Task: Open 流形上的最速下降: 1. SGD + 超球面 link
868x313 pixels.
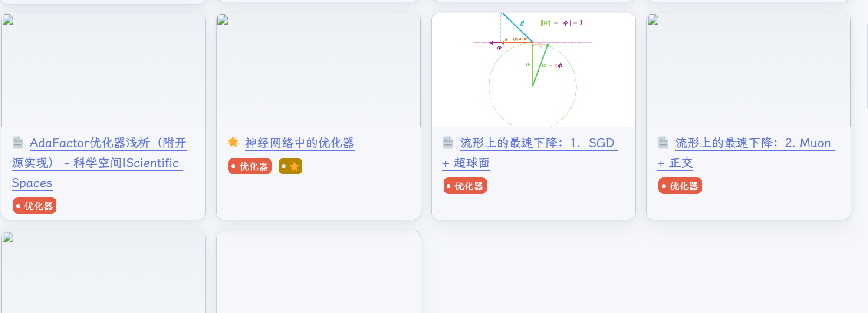Action: pyautogui.click(x=537, y=143)
